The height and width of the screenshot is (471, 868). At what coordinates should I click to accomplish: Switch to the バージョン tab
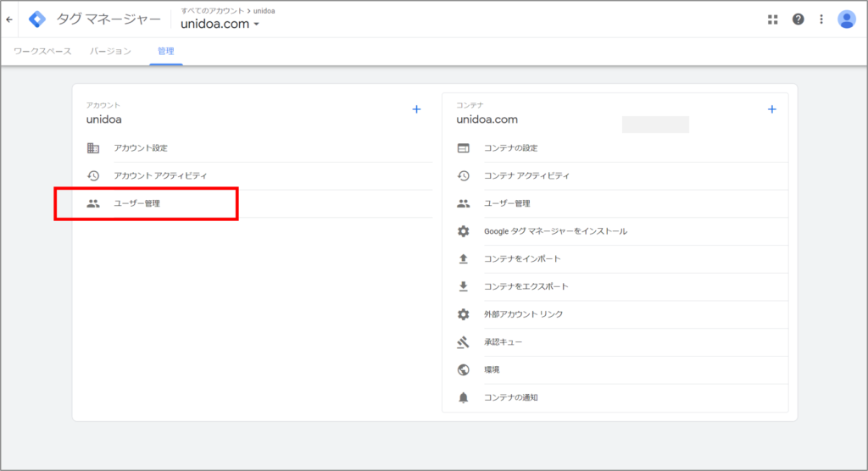point(111,52)
